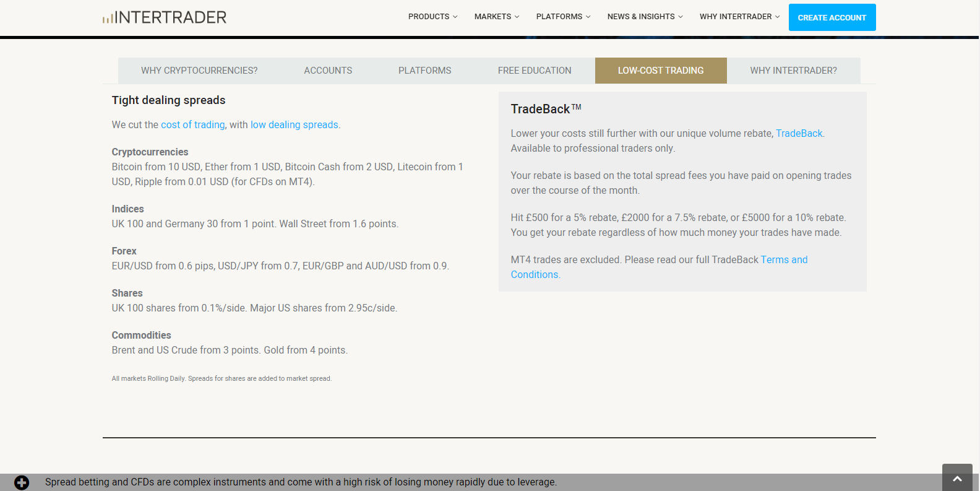Open the Markets dropdown menu
Image resolution: width=980 pixels, height=491 pixels.
click(497, 17)
